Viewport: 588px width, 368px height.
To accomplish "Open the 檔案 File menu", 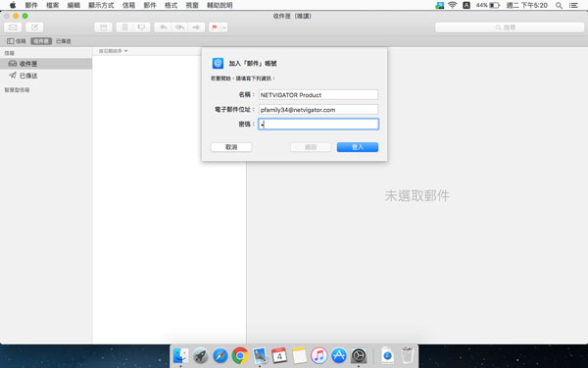I will click(53, 5).
